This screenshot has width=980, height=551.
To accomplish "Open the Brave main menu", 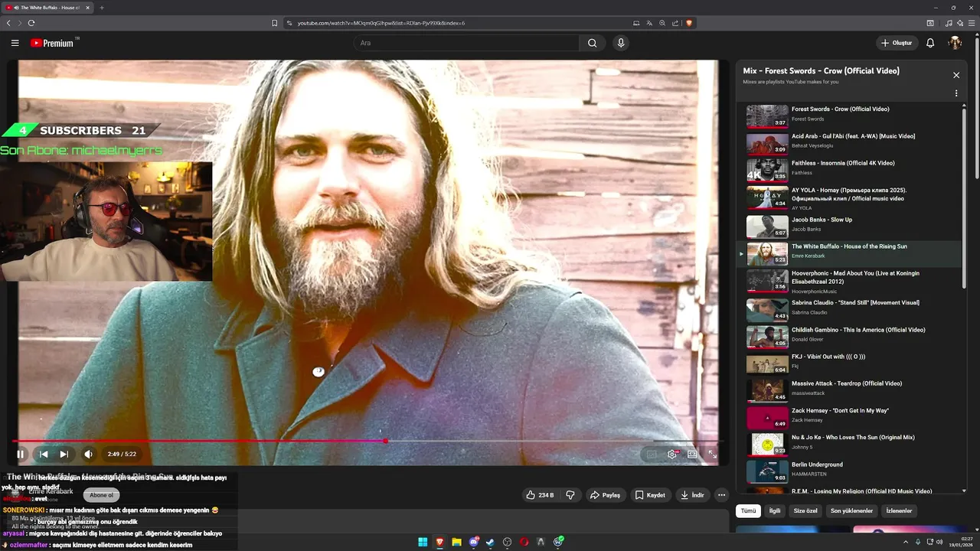I will click(972, 23).
